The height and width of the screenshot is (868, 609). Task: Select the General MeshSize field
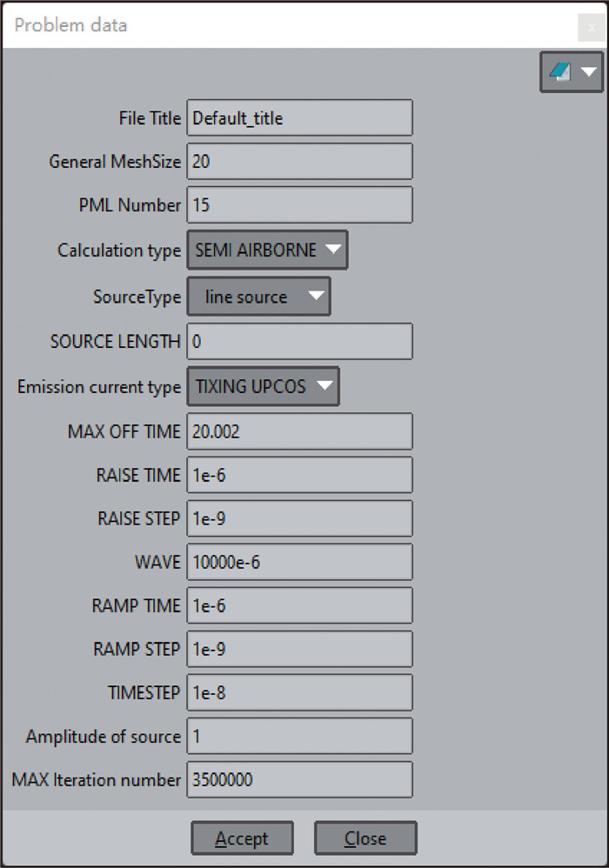(x=299, y=162)
